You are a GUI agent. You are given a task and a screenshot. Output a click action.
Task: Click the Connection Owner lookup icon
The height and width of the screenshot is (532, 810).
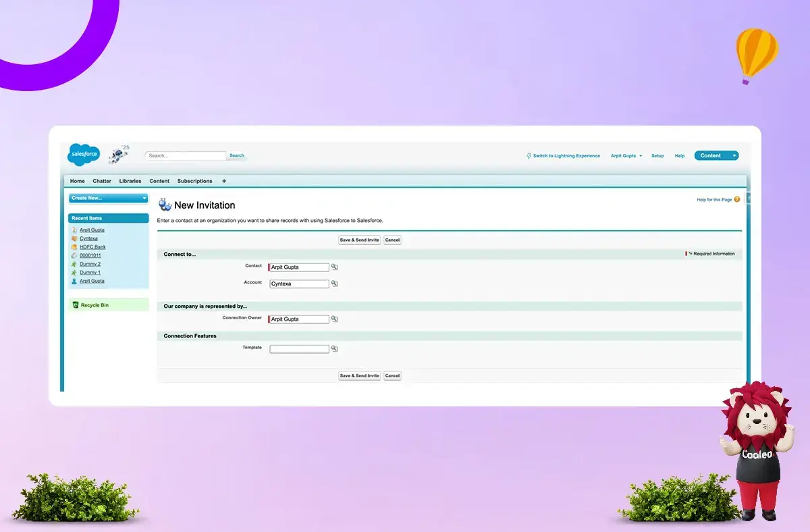[x=334, y=319]
